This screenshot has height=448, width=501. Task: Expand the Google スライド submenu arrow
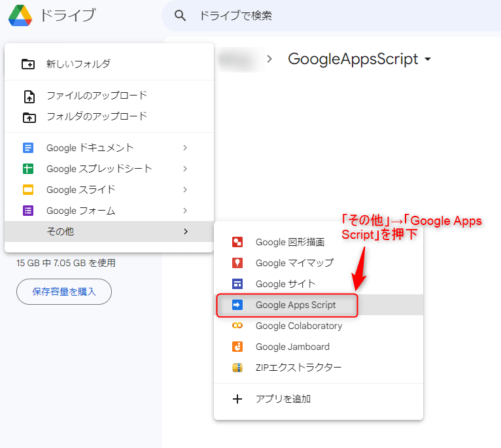pyautogui.click(x=185, y=190)
